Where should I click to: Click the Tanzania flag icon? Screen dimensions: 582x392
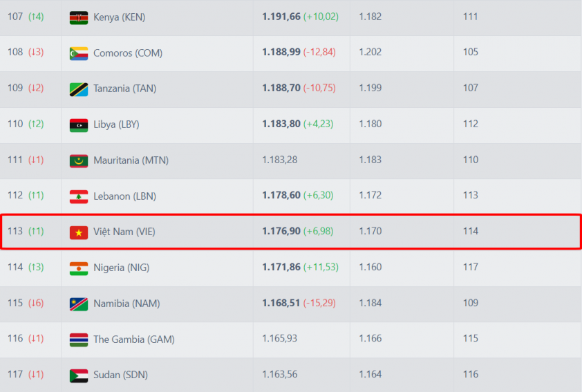pos(79,89)
